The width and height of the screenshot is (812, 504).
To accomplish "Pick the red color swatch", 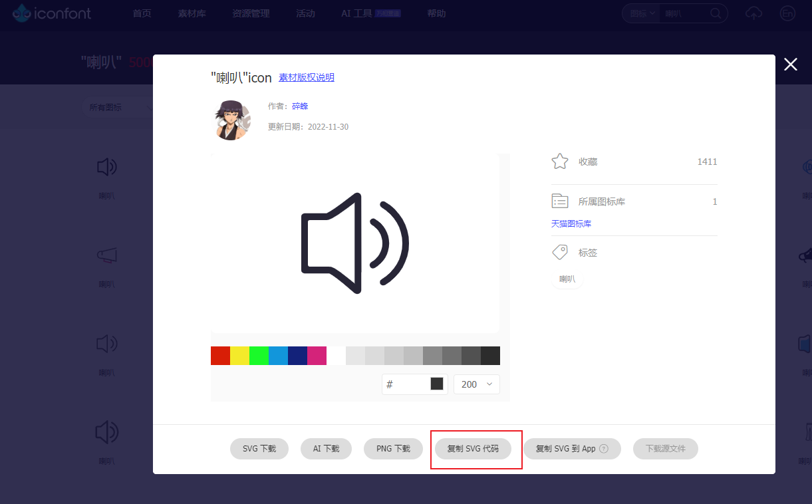I will [x=220, y=356].
